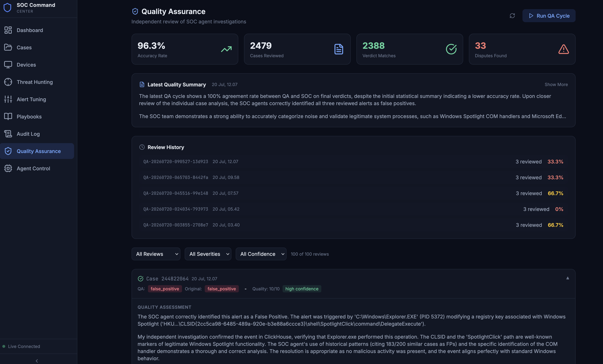
Task: Click the green check icon beside Case 244822064
Action: 140,278
